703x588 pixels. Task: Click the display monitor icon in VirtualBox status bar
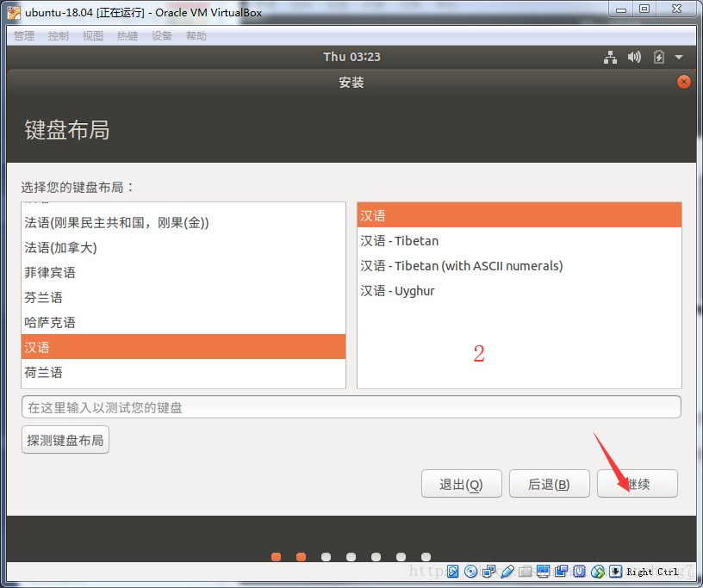click(x=543, y=571)
